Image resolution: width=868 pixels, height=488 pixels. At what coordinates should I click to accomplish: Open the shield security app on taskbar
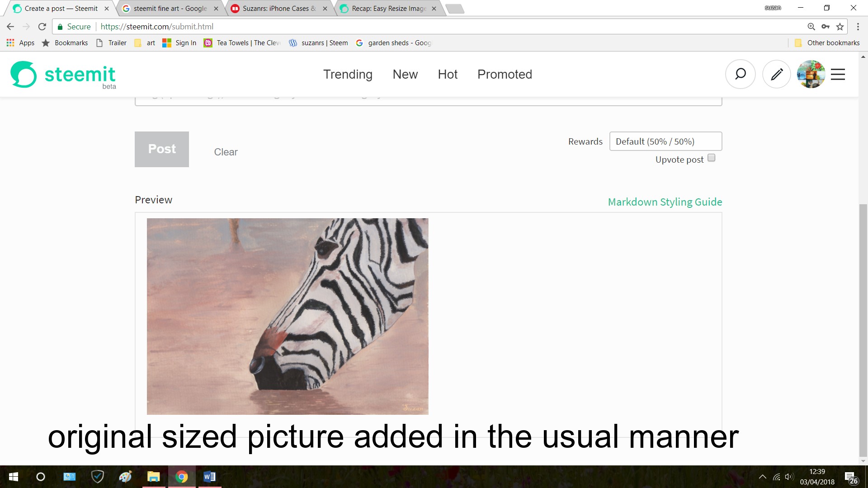pyautogui.click(x=97, y=477)
